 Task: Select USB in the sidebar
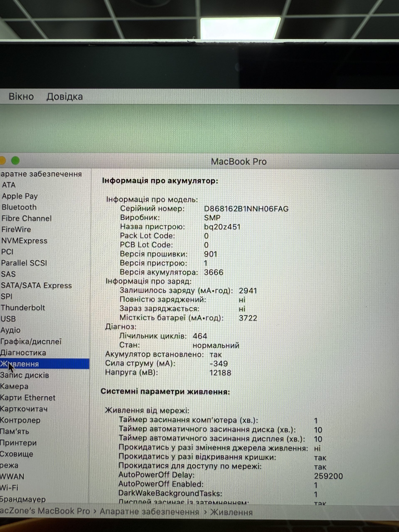tap(8, 319)
